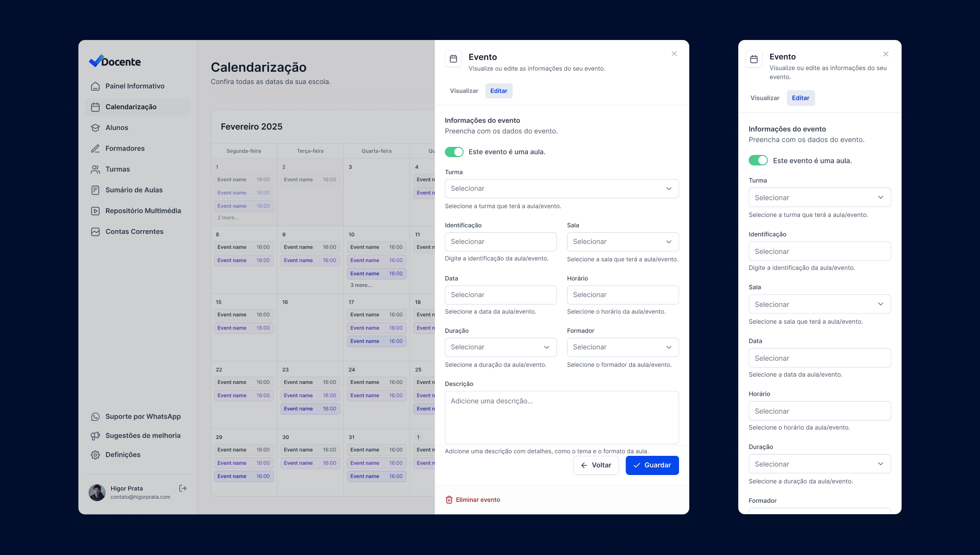This screenshot has width=980, height=555.
Task: Open Definições gear icon in sidebar
Action: [95, 455]
